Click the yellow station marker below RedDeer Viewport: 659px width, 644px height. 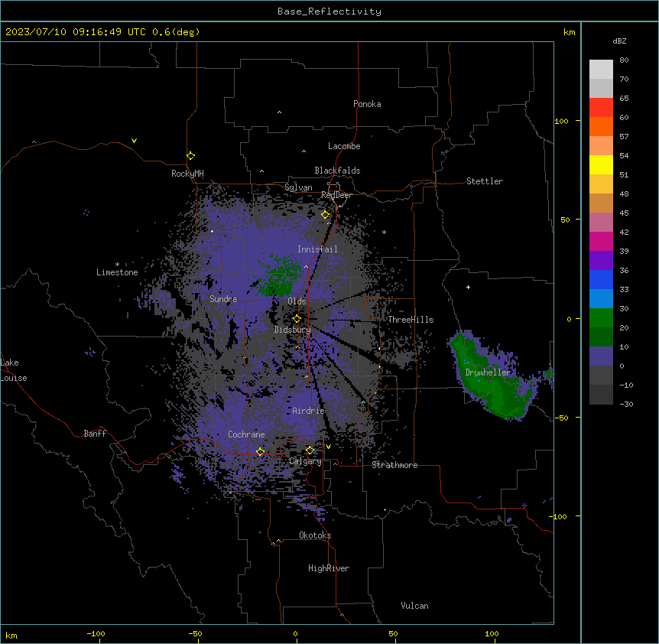[325, 214]
